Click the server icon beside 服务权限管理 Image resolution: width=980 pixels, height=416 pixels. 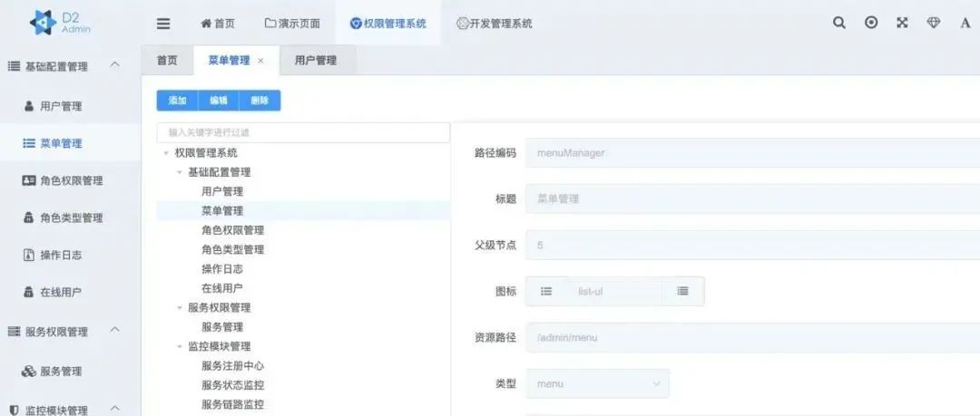pyautogui.click(x=14, y=332)
